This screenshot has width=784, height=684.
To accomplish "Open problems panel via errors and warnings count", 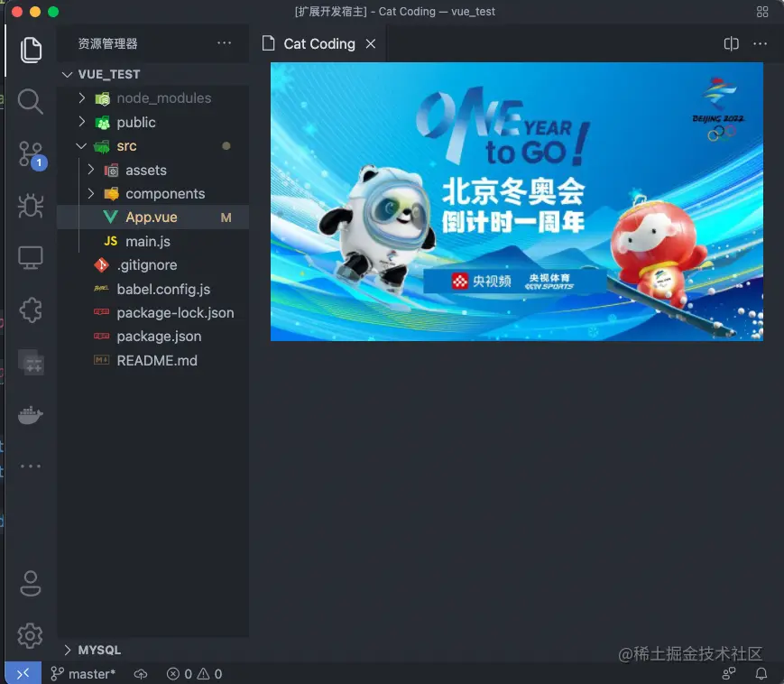I will [194, 674].
